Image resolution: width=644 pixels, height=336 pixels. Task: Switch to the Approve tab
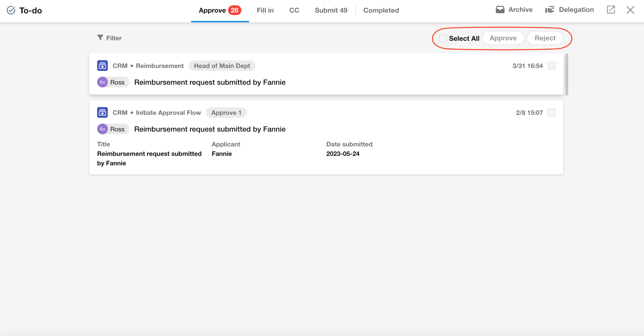point(220,10)
